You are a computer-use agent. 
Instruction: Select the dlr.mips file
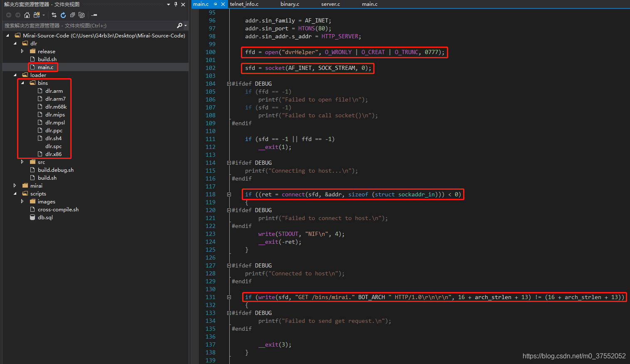click(x=55, y=115)
